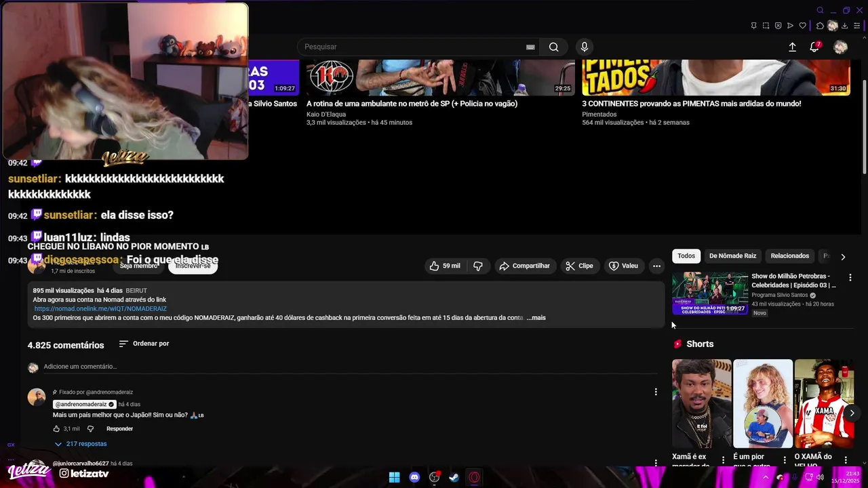Open Steam from taskbar
This screenshot has width=868, height=488.
(454, 477)
